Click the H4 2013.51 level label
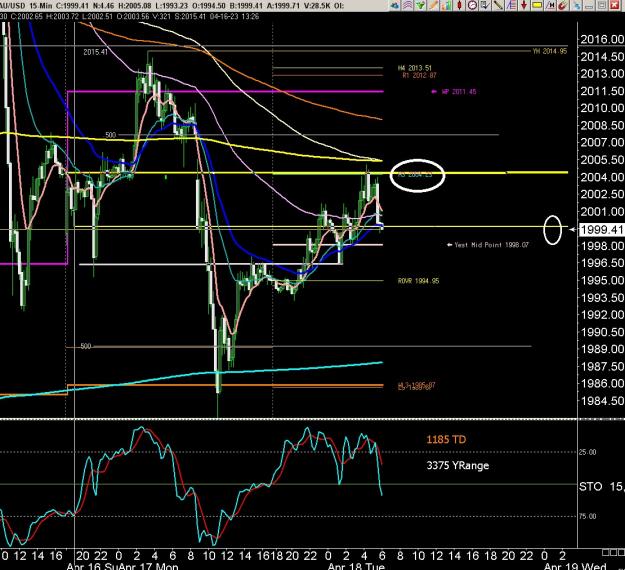625x570 pixels. click(x=415, y=68)
